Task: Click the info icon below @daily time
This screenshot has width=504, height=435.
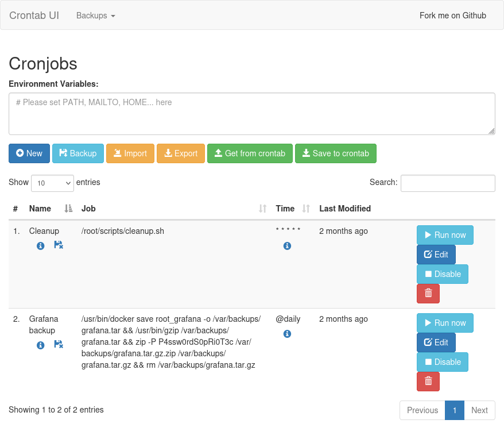Action: (x=287, y=334)
